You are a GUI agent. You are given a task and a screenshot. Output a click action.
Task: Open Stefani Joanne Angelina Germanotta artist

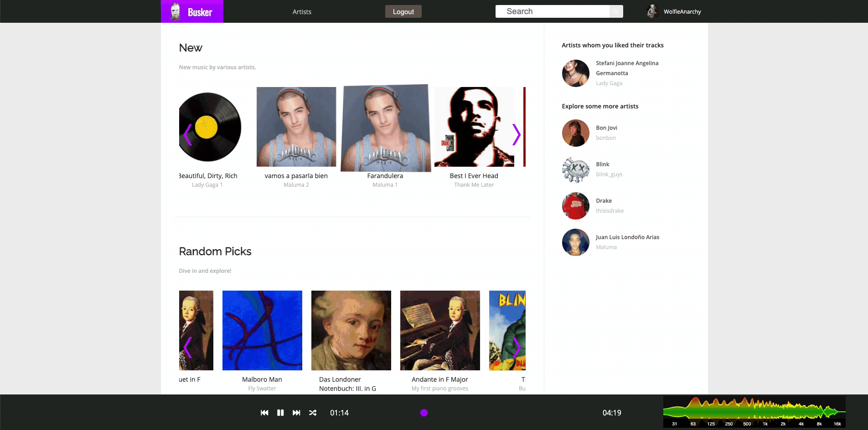click(627, 68)
